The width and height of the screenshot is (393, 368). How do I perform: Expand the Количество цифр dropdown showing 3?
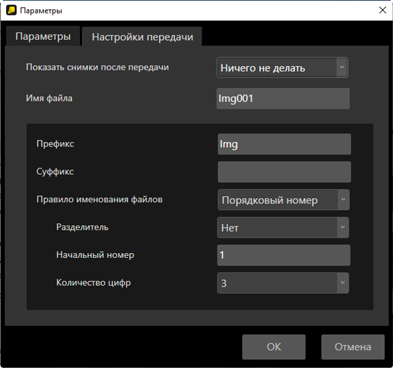point(283,283)
